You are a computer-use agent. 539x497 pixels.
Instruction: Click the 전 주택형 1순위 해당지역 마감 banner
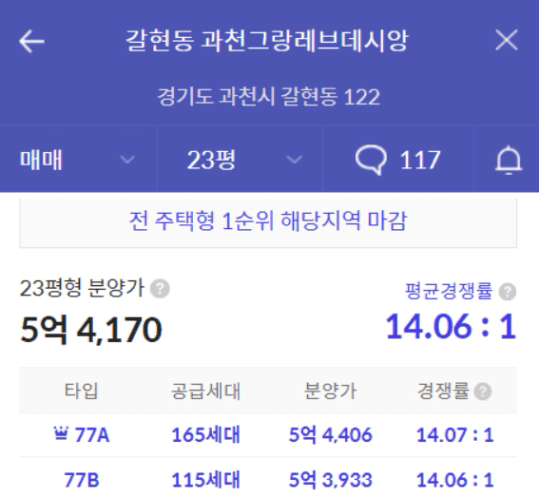pos(268,222)
